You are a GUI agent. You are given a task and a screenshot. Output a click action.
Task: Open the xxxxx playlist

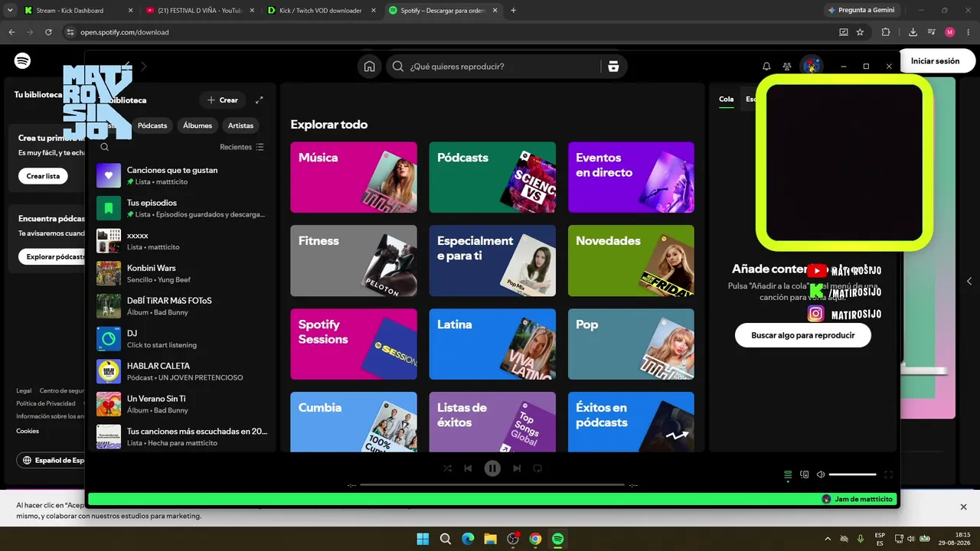pyautogui.click(x=181, y=241)
